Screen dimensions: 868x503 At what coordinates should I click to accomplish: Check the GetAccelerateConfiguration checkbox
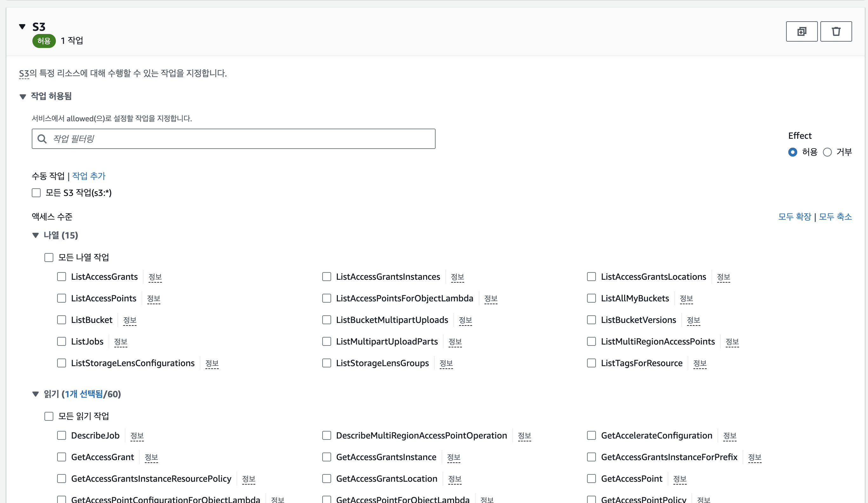591,435
